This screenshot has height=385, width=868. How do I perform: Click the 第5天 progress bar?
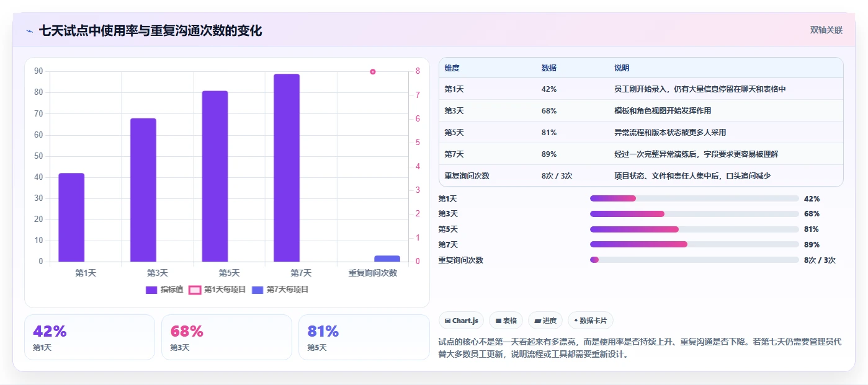click(694, 229)
